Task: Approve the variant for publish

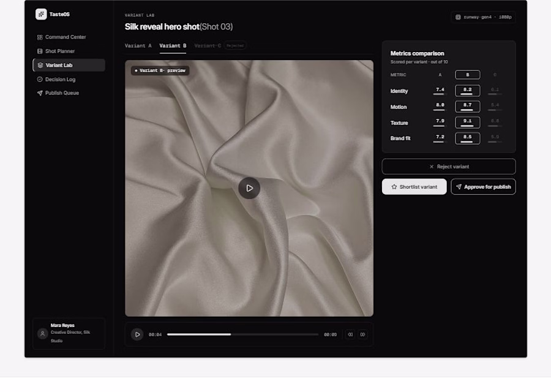Action: point(483,187)
